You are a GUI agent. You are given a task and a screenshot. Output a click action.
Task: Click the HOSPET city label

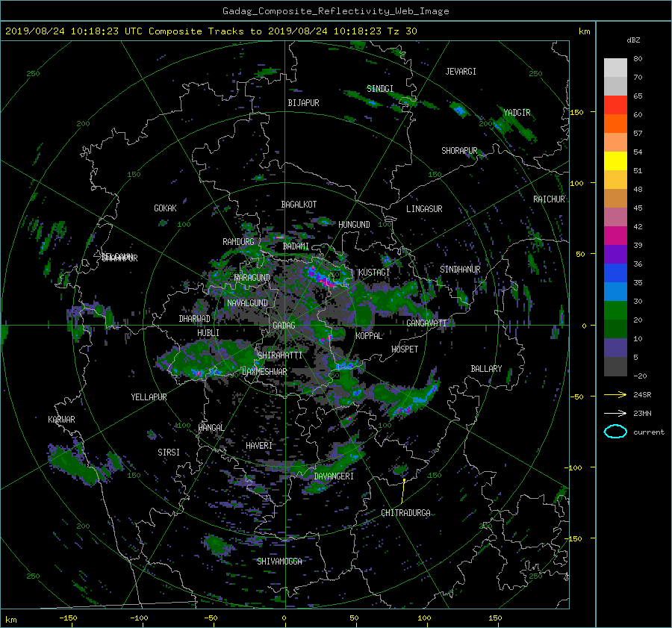[x=405, y=349]
